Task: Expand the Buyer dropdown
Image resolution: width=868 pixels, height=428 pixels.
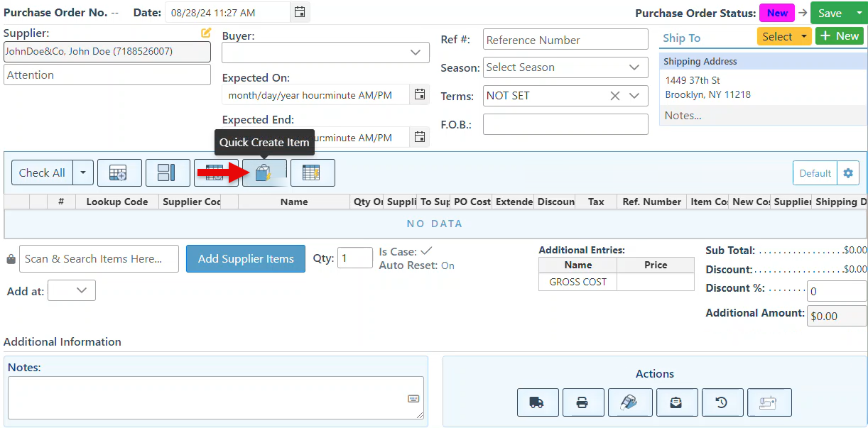Action: pyautogui.click(x=416, y=53)
